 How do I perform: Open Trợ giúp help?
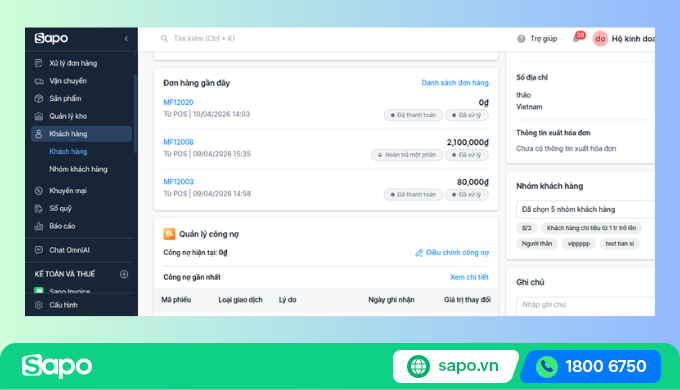click(x=537, y=39)
